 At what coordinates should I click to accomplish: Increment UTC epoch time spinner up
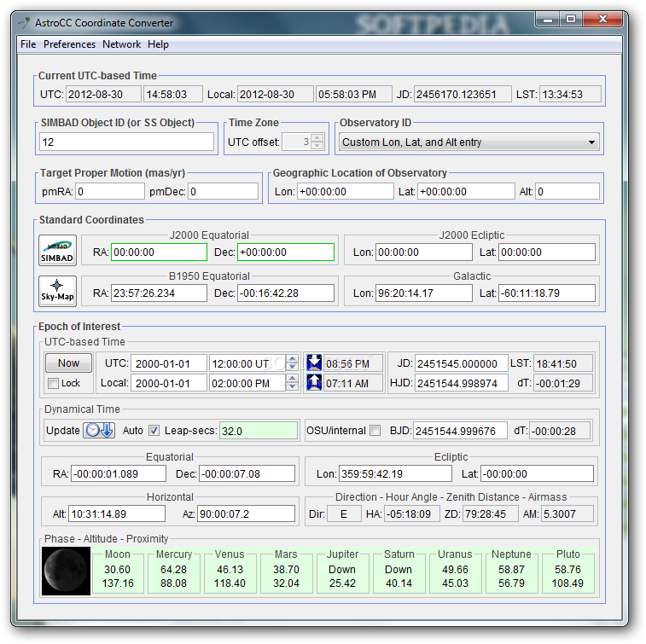click(x=292, y=359)
